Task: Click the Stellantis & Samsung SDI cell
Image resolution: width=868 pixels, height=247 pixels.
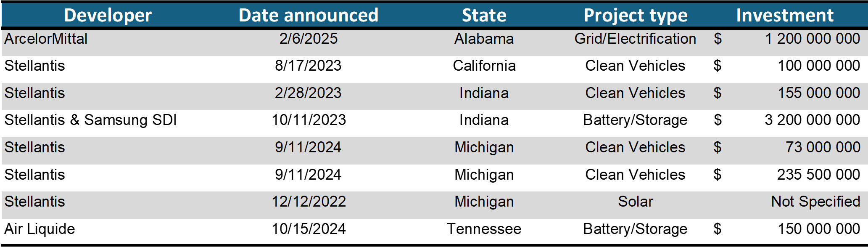Action: (x=90, y=120)
